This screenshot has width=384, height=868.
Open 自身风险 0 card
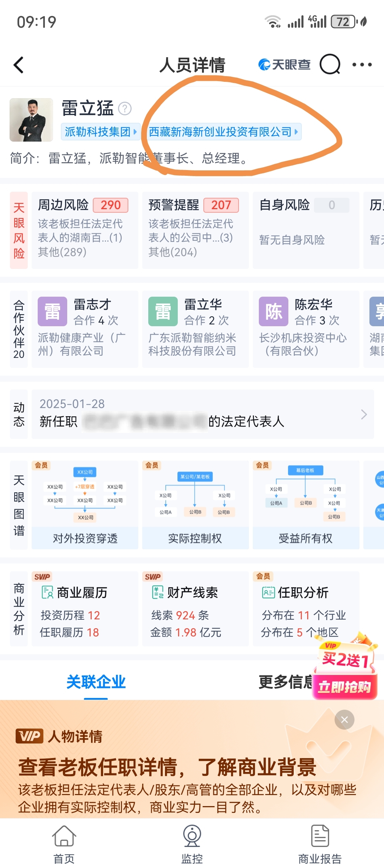306,230
